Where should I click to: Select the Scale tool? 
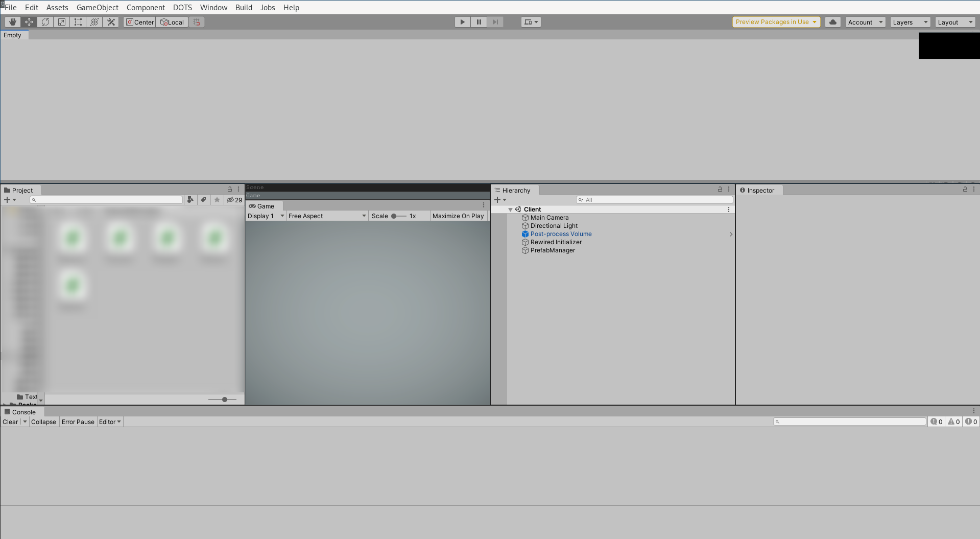(62, 22)
